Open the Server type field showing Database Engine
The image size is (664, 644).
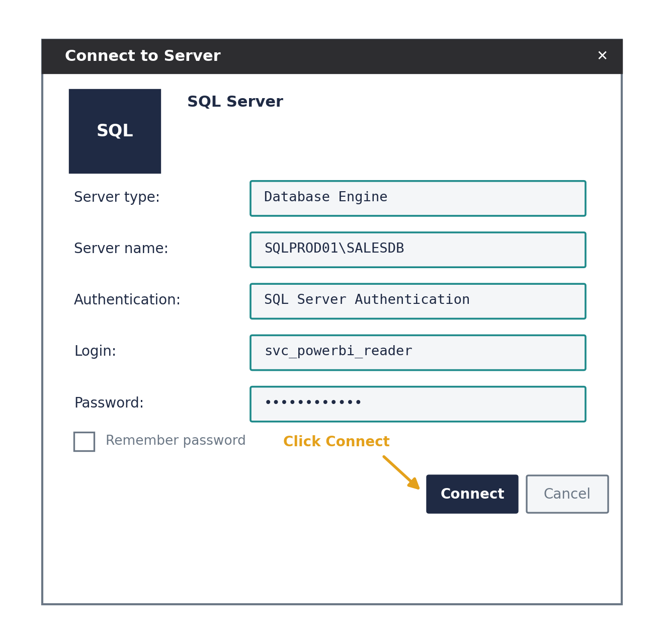[418, 198]
